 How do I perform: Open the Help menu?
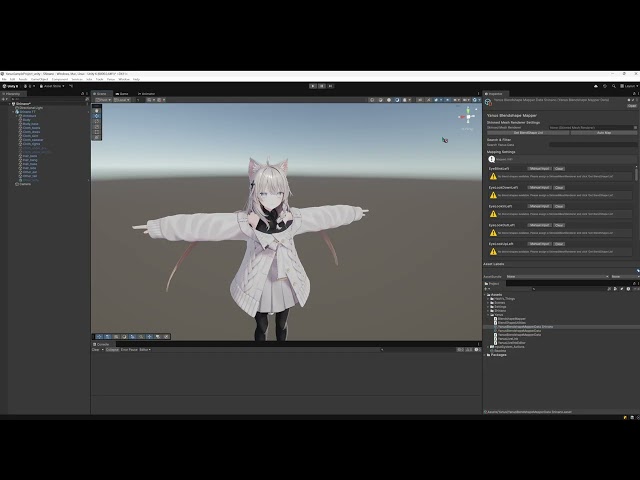coord(136,79)
